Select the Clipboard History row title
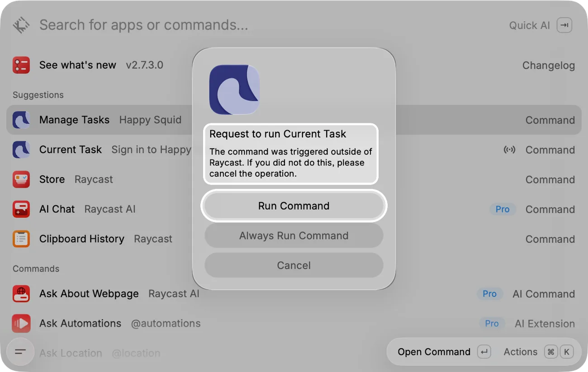 pyautogui.click(x=82, y=239)
